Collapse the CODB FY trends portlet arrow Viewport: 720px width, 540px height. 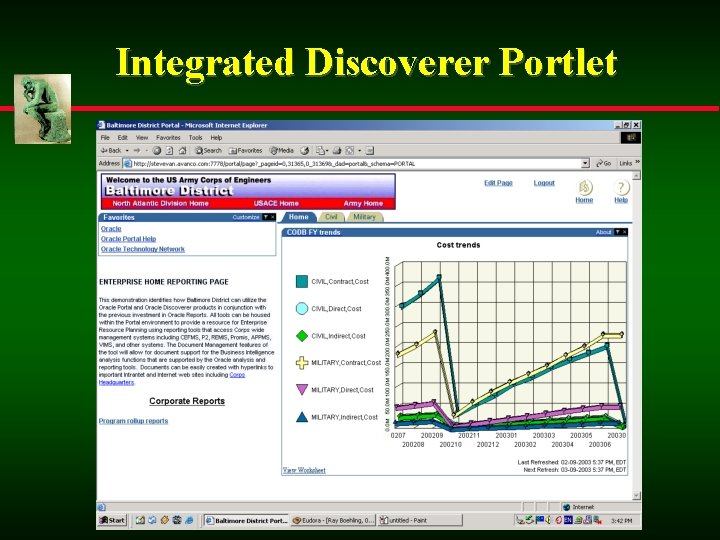tap(618, 232)
